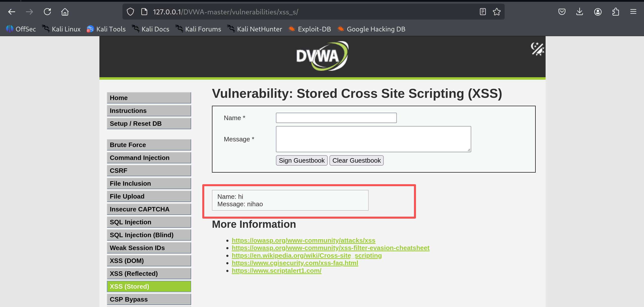The image size is (644, 307).
Task: Go to Setup / Reset DB page
Action: click(149, 123)
